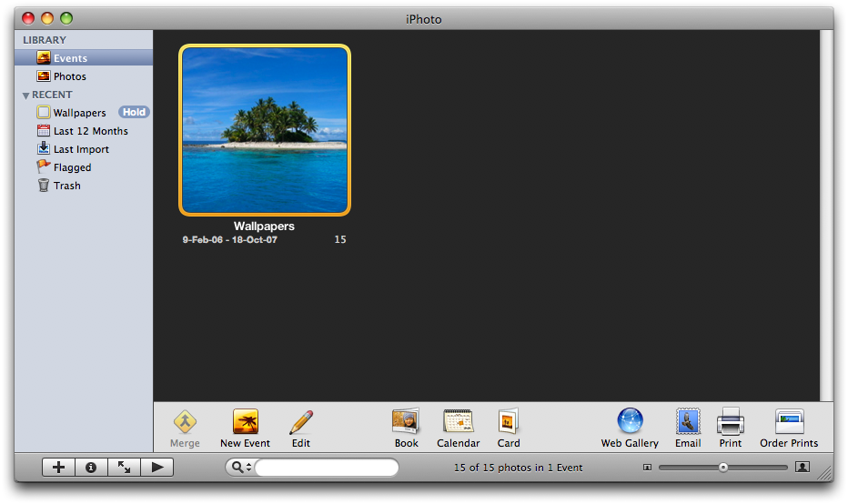848x504 pixels.
Task: Start the slideshow play button
Action: tap(156, 468)
